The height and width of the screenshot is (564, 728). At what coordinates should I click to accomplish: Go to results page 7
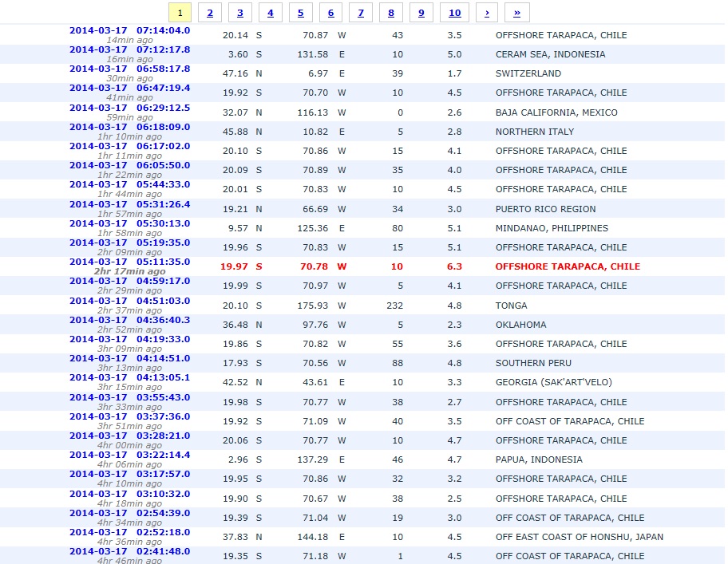click(361, 13)
